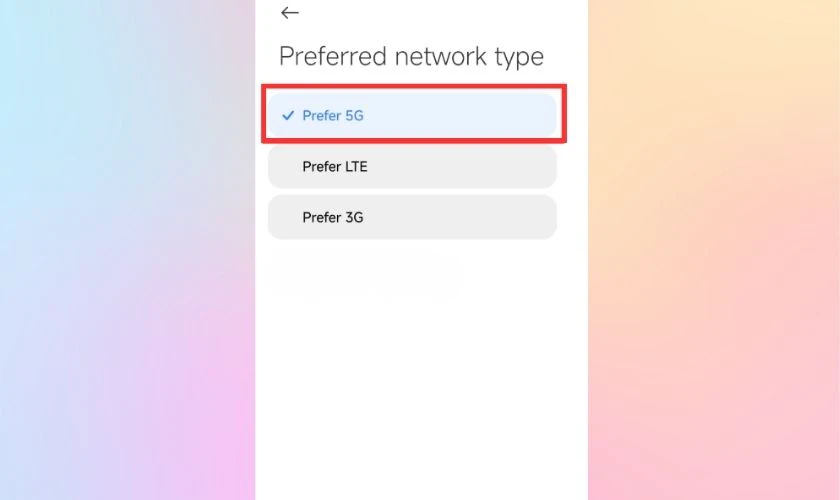840x500 pixels.
Task: Click the "Prefer 5G" text label
Action: (x=333, y=116)
